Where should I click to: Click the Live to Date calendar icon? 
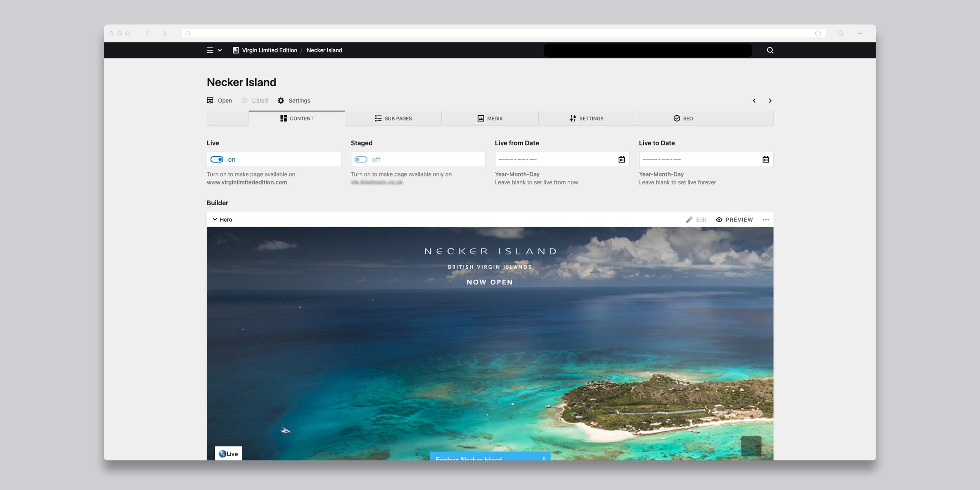click(x=765, y=159)
